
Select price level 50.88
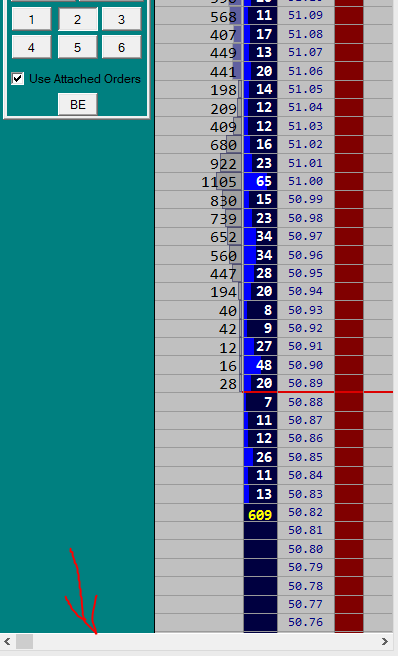tap(306, 402)
